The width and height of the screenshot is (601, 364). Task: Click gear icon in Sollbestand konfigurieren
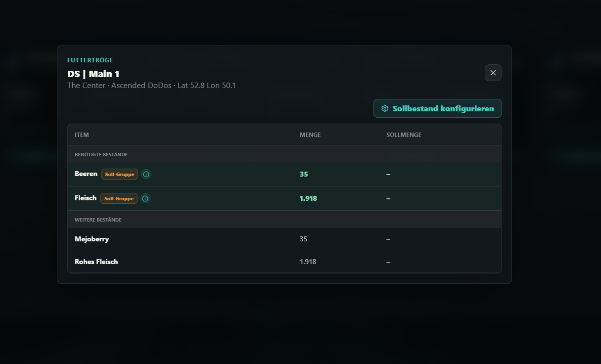385,108
